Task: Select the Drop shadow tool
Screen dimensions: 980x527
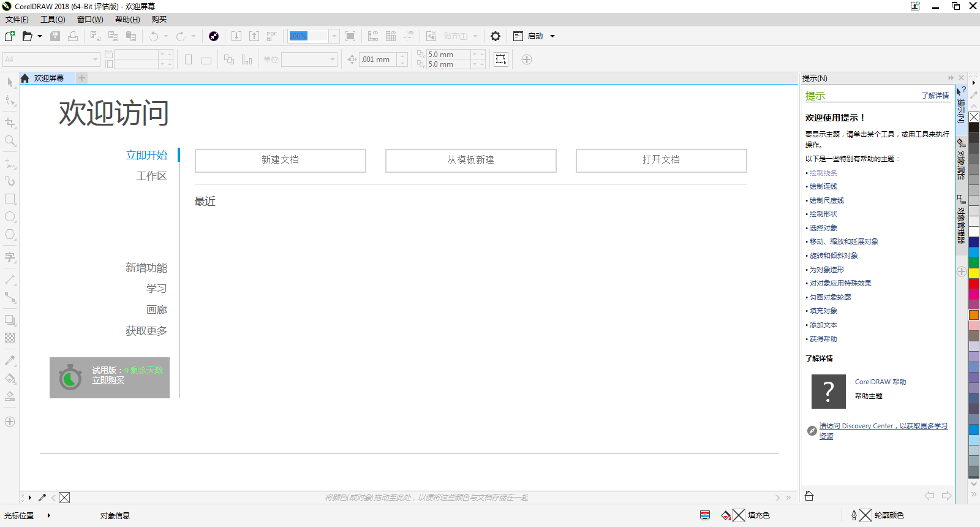Action: tap(10, 320)
